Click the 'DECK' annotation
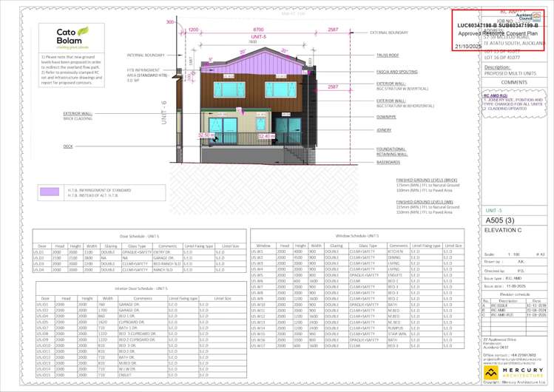This screenshot has width=554, height=392. pyautogui.click(x=68, y=146)
